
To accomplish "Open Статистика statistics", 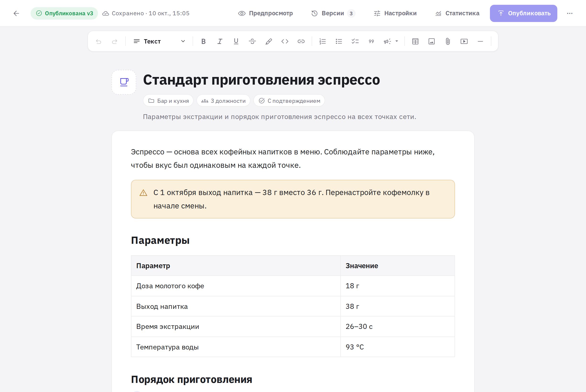I will point(457,13).
